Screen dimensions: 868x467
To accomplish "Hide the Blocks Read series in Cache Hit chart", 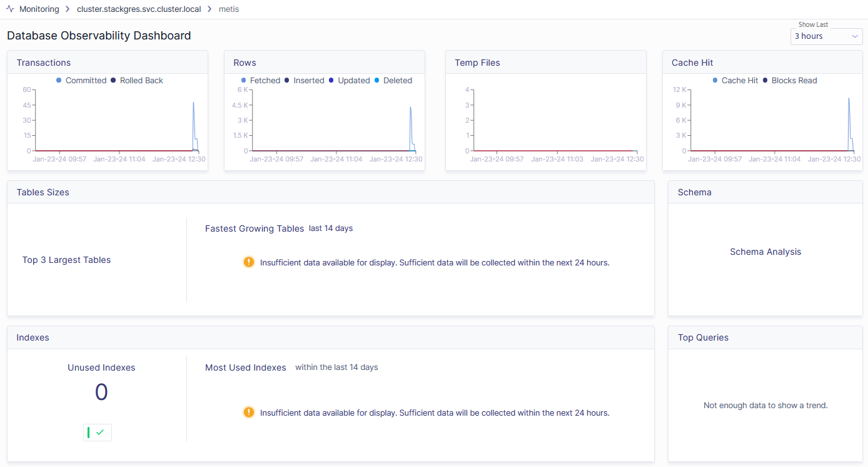I will 792,80.
